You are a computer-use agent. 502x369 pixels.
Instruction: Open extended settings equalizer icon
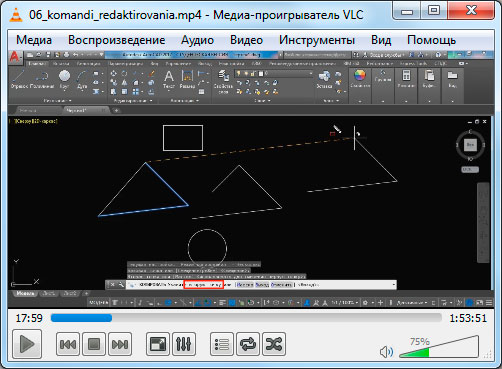click(184, 344)
